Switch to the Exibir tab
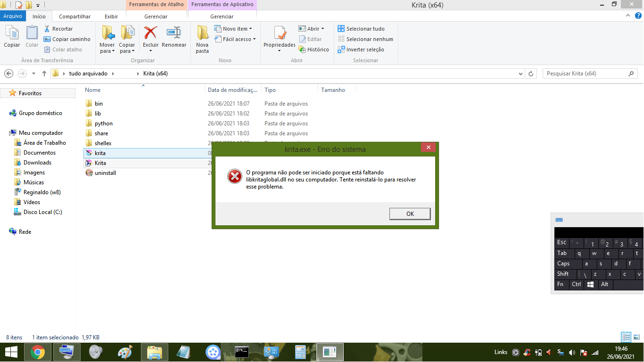The height and width of the screenshot is (362, 644). tap(111, 16)
